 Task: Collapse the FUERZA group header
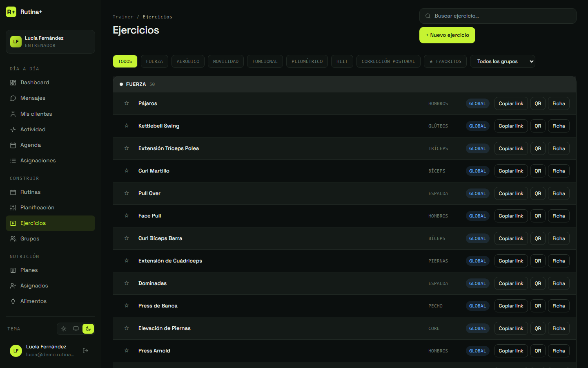(x=345, y=84)
